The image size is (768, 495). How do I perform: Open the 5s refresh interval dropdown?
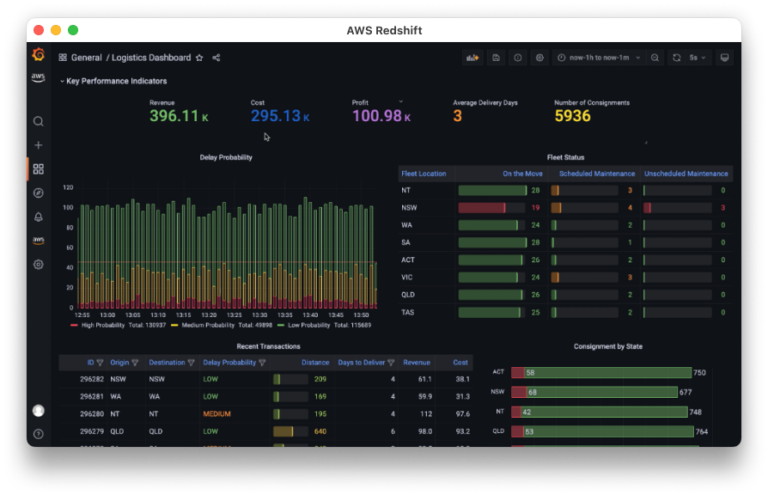click(x=697, y=58)
